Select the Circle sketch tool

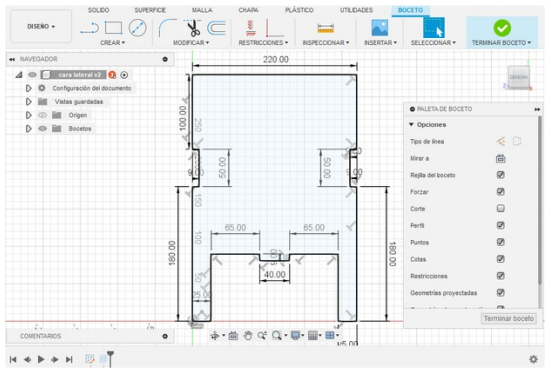137,28
